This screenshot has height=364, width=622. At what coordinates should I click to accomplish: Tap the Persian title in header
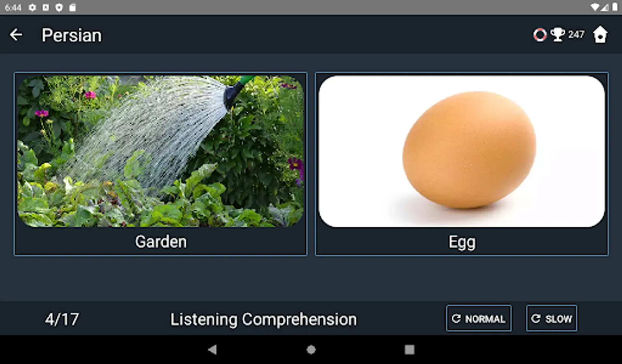click(x=72, y=35)
